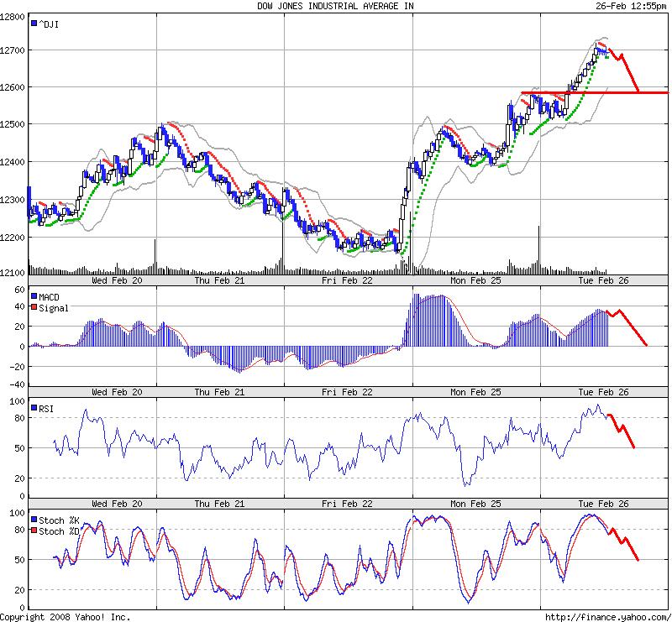Image resolution: width=672 pixels, height=622 pixels.
Task: Click Thu Feb 21 under the RSI panel
Action: (x=219, y=504)
